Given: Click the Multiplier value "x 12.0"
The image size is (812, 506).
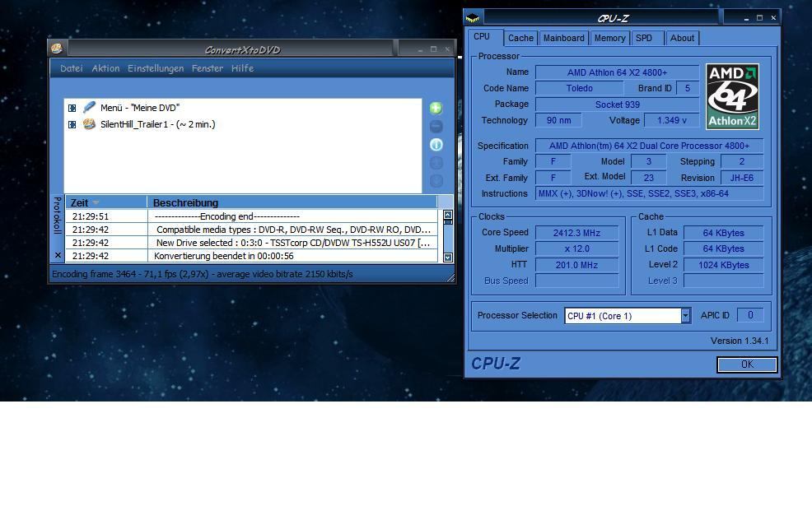Looking at the screenshot, I should tap(576, 248).
